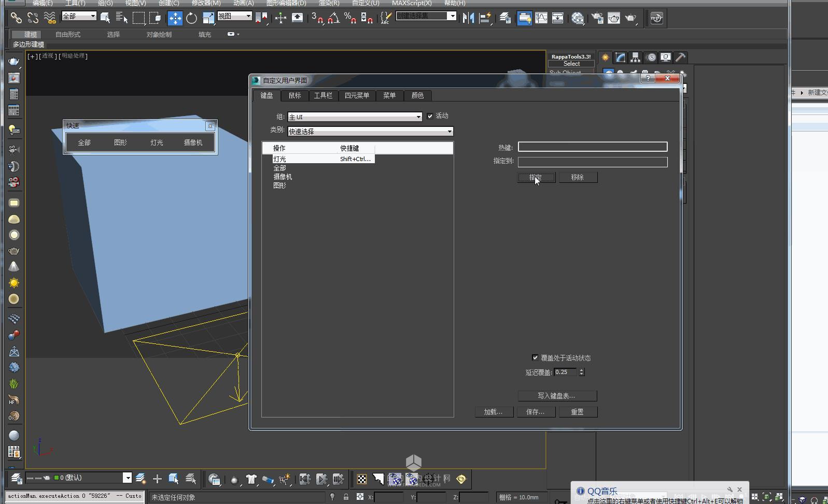Viewport: 828px width, 504px height.
Task: Open the Utilities hammer panel icon
Action: click(x=680, y=57)
